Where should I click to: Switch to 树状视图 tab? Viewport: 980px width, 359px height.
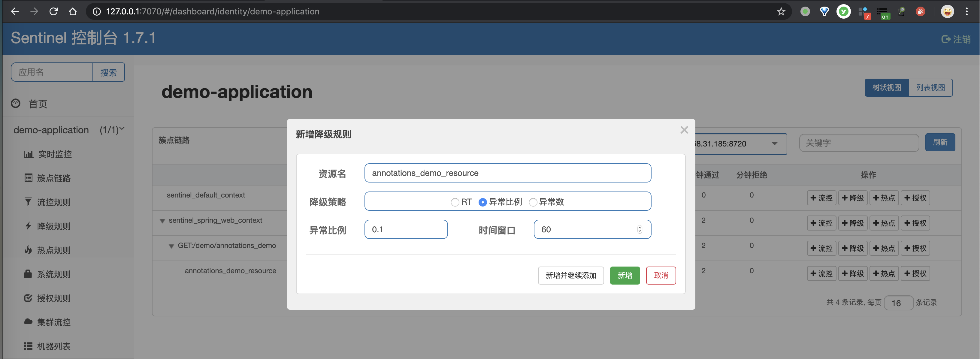886,87
